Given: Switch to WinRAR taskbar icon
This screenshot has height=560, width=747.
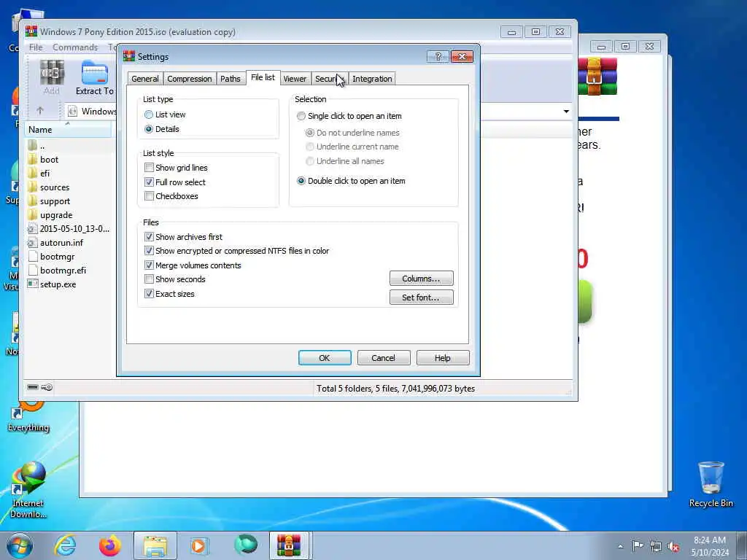Looking at the screenshot, I should tap(290, 545).
